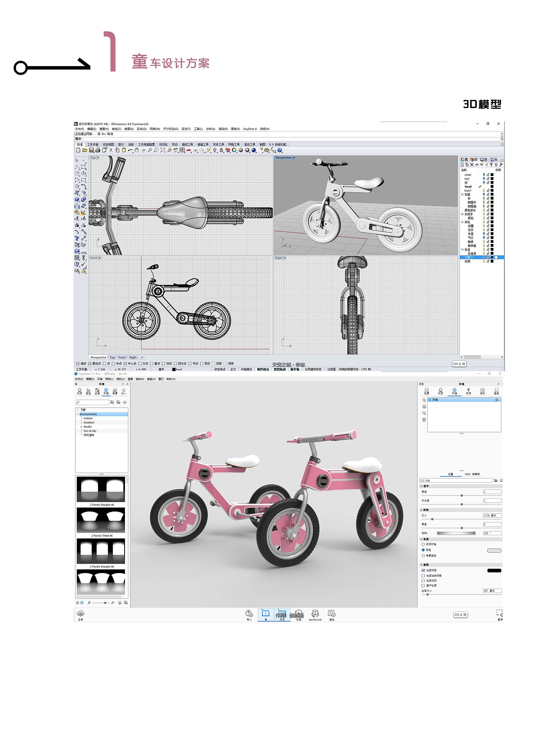Open the KeyShot Cloud library icon
The width and height of the screenshot is (535, 756).
[x=81, y=614]
